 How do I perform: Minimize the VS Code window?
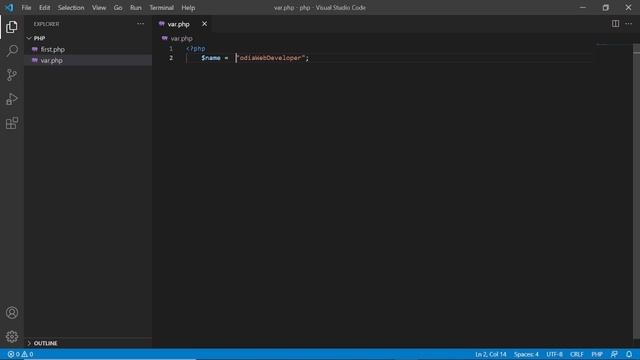(583, 7)
